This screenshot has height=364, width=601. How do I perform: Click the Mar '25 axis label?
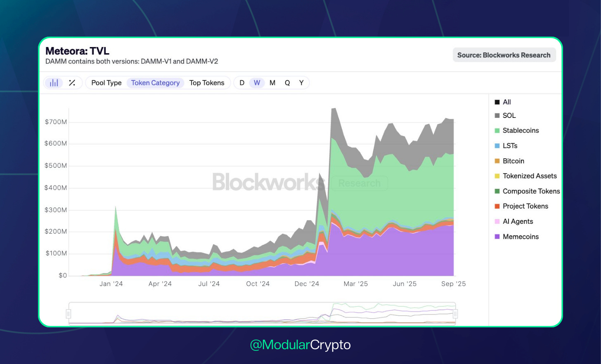[356, 284]
